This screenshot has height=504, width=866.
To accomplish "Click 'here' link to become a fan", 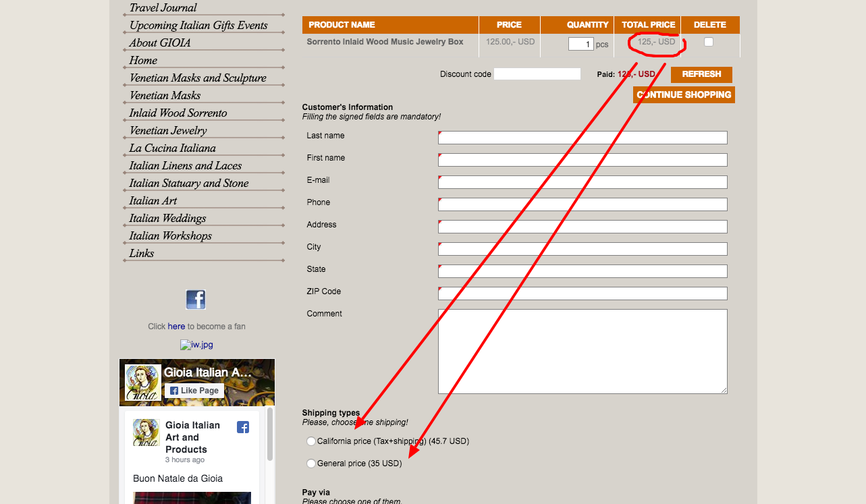I will 176,326.
